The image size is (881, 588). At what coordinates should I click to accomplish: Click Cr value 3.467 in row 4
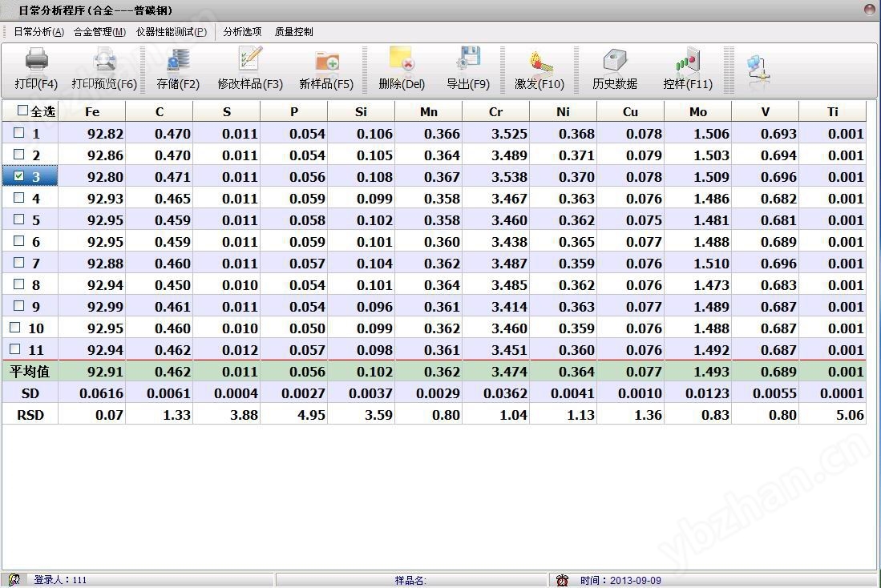509,199
